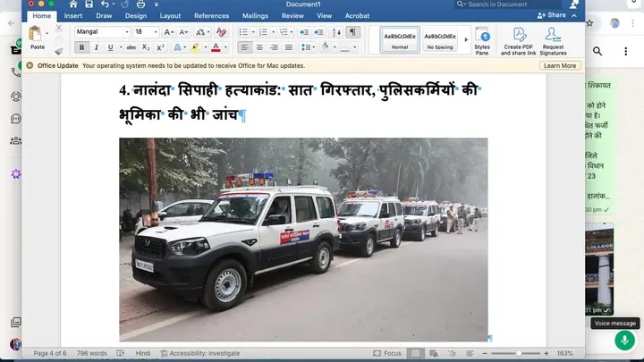Click the Learn More button
This screenshot has height=362, width=644.
pyautogui.click(x=560, y=65)
